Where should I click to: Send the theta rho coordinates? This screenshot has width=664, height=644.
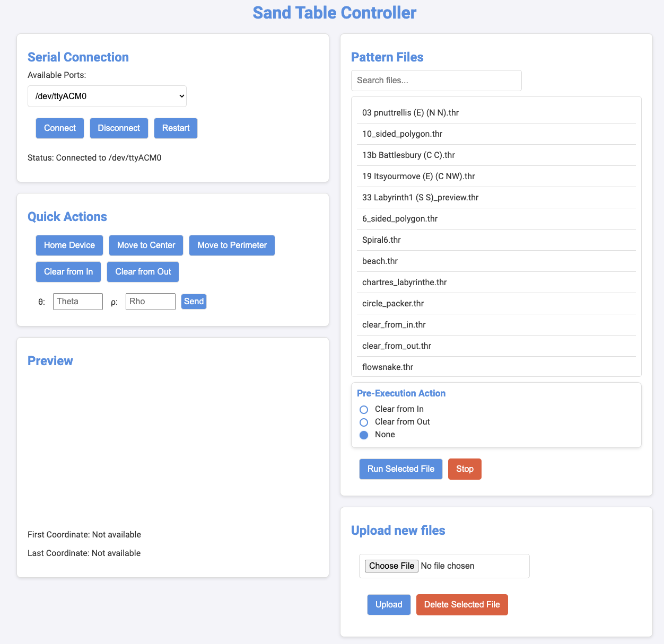coord(194,302)
